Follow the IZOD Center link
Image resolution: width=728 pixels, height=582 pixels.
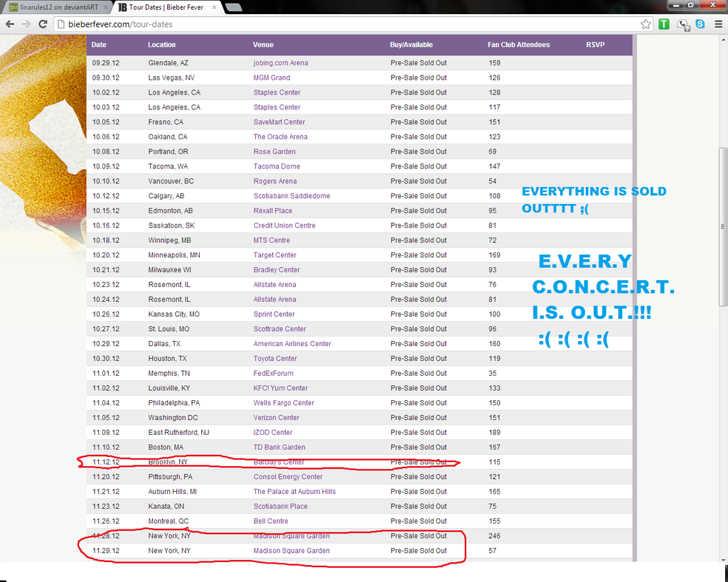(x=273, y=433)
